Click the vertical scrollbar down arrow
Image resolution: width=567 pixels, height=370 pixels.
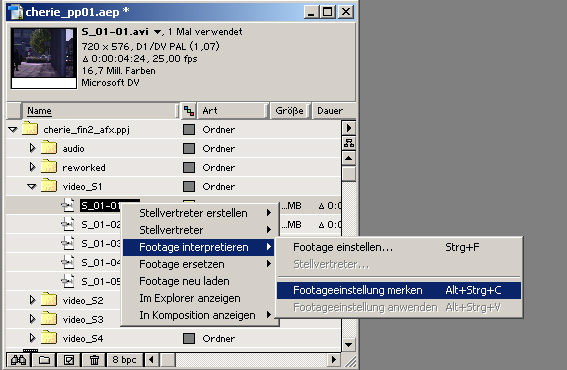[x=349, y=345]
